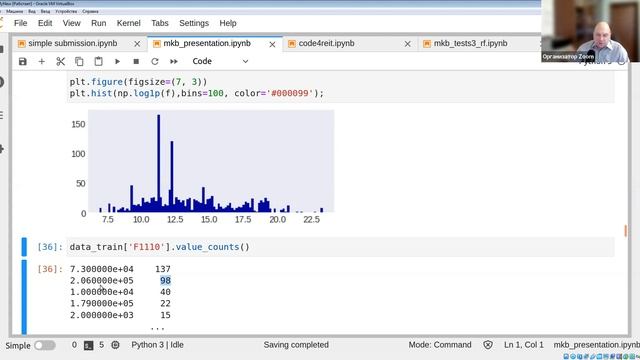This screenshot has height=360, width=640.
Task: Close the code4reit.ipynb tab
Action: (x=407, y=44)
